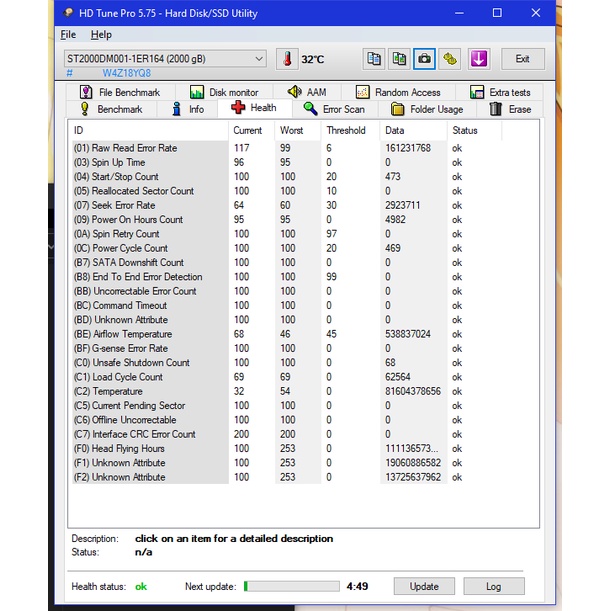Click the copy screenshot to clipboard icon
Image resolution: width=611 pixels, height=611 pixels.
[x=399, y=59]
